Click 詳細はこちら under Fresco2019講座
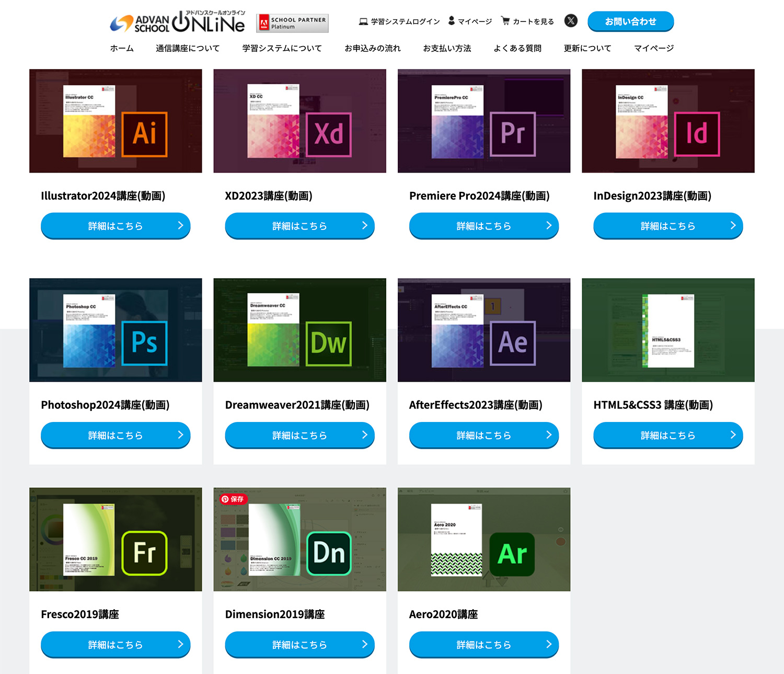 coord(116,644)
